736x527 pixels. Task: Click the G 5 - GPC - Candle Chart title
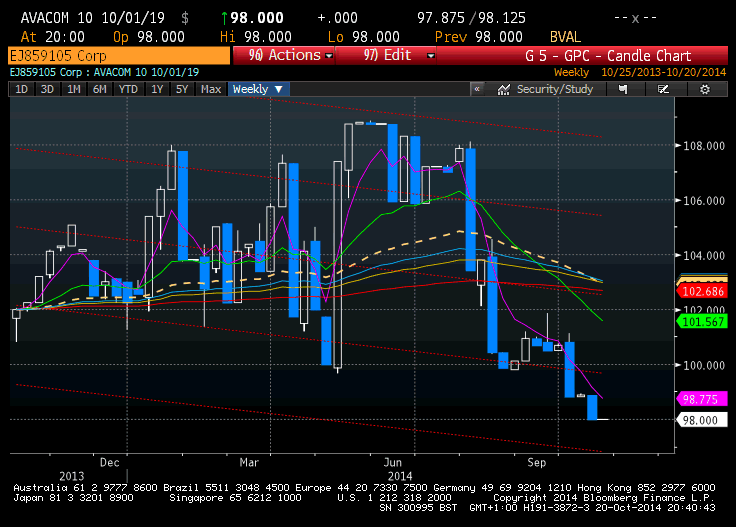pyautogui.click(x=608, y=56)
